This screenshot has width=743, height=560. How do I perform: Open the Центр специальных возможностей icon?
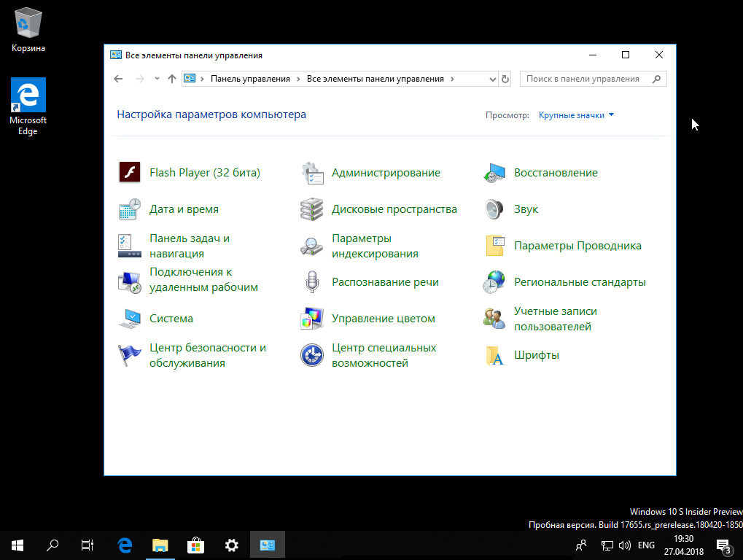point(312,355)
